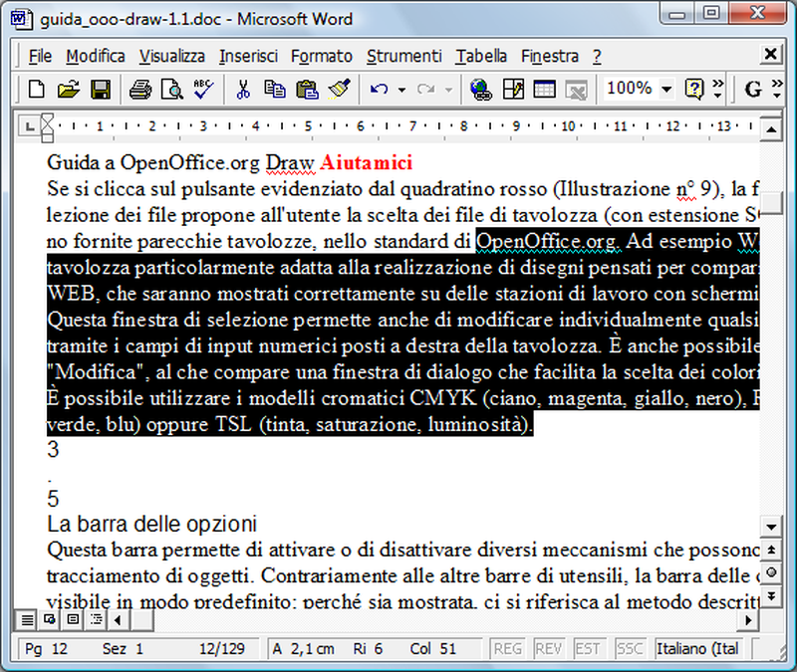Toggle REV track changes indicator
Viewport: 797px width, 672px height.
[x=548, y=649]
